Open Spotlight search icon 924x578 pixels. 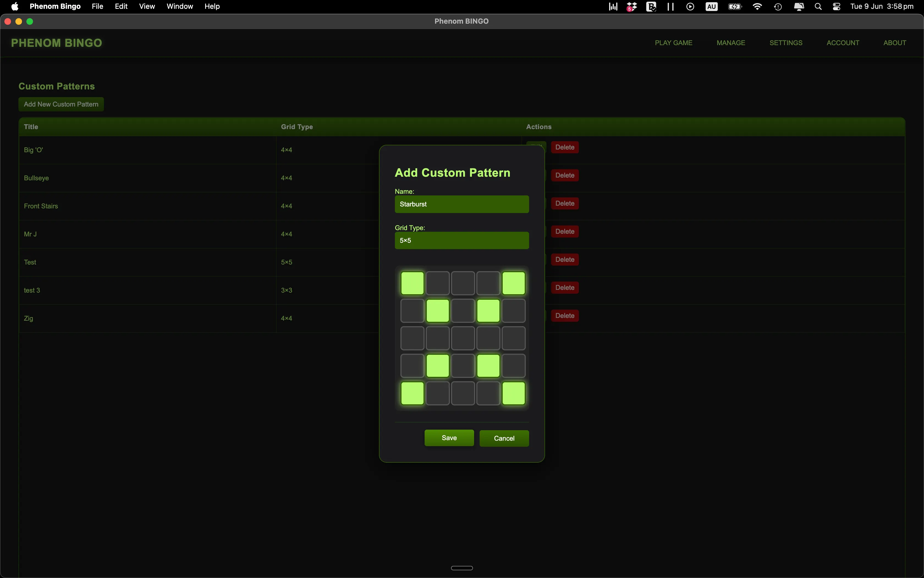[x=818, y=7]
